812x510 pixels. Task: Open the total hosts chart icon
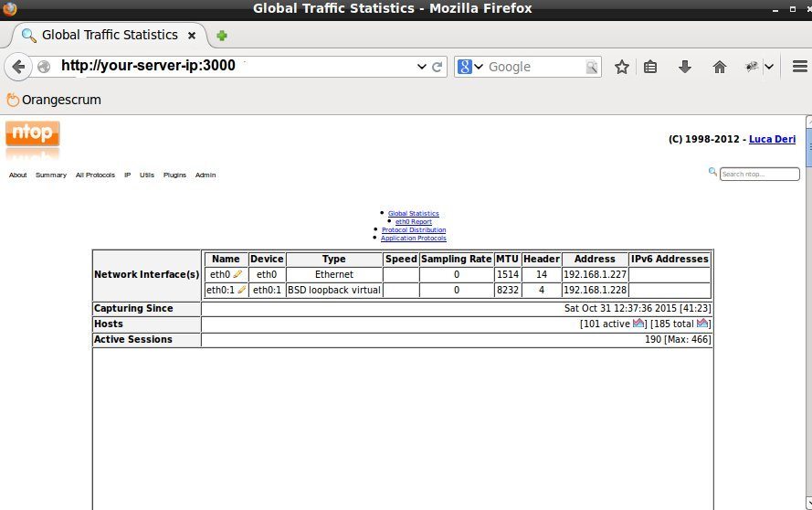pos(702,323)
